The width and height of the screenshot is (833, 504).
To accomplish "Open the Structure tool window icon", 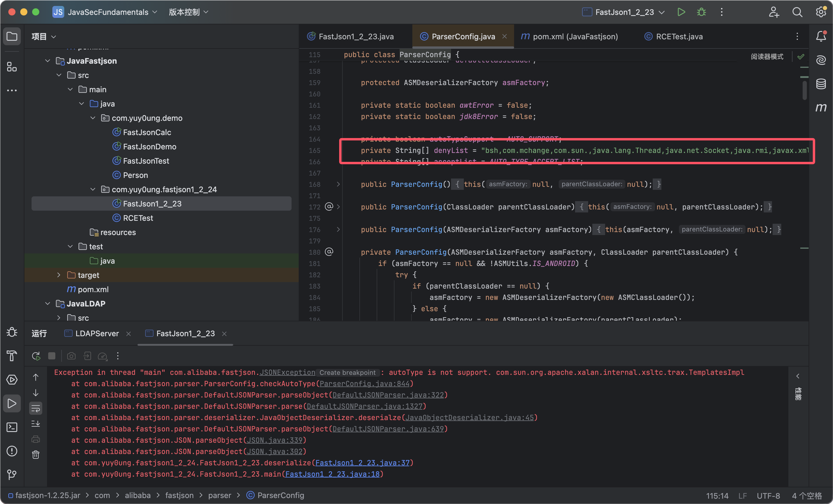I will coord(12,67).
